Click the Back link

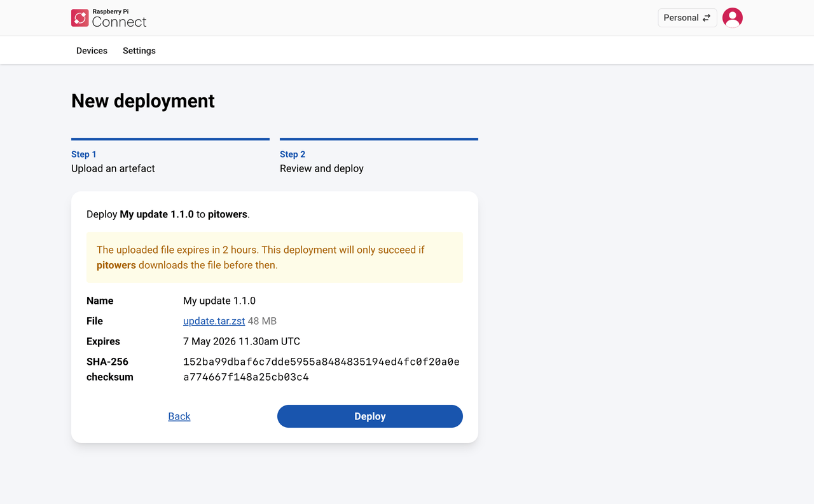coord(179,416)
